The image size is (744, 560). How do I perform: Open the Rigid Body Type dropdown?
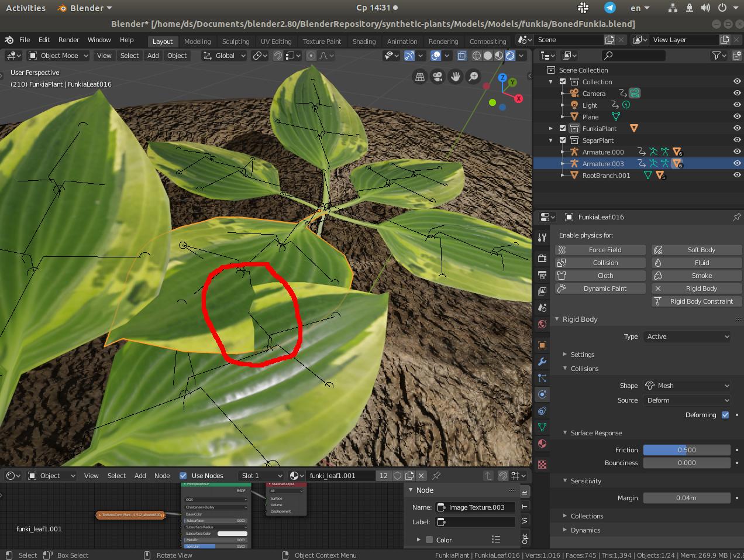click(687, 336)
